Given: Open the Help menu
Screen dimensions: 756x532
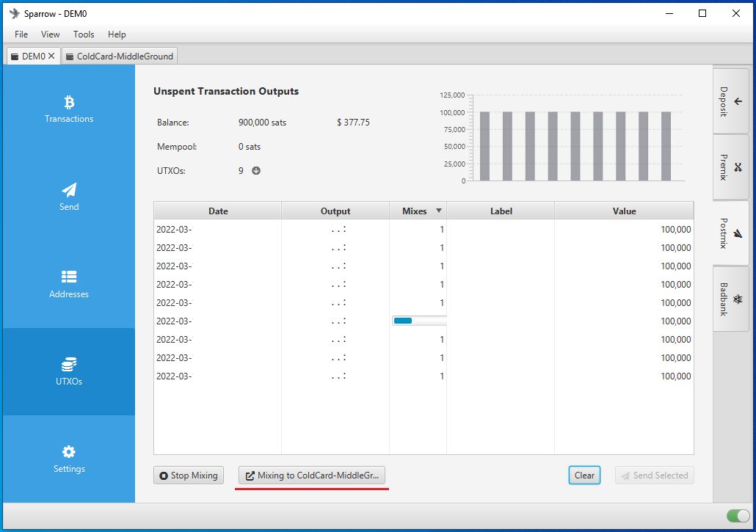Looking at the screenshot, I should coord(117,34).
